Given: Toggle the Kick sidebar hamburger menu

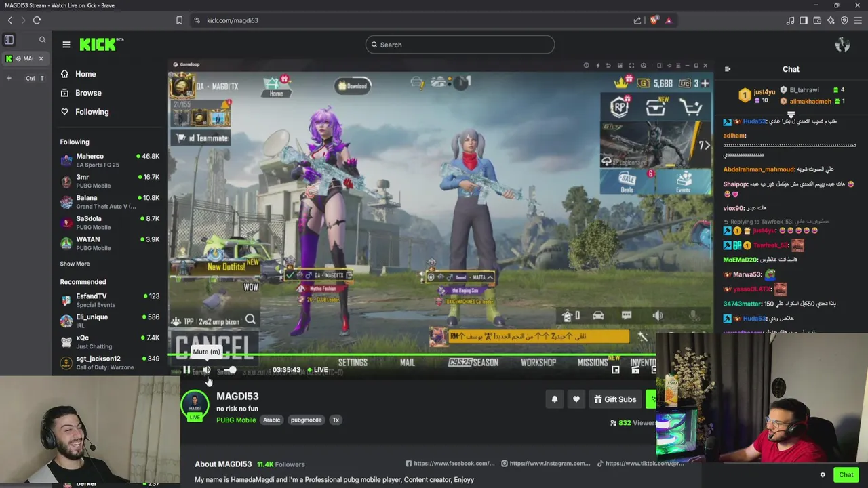Looking at the screenshot, I should point(66,45).
